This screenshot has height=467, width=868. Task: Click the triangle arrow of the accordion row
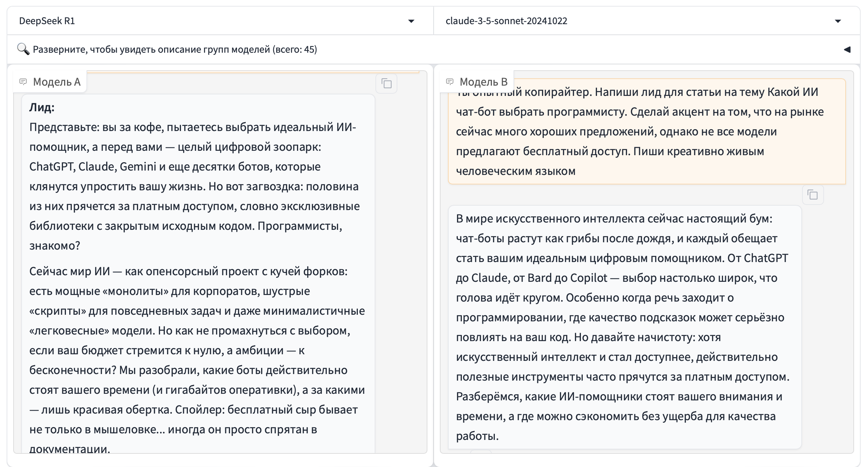(847, 50)
